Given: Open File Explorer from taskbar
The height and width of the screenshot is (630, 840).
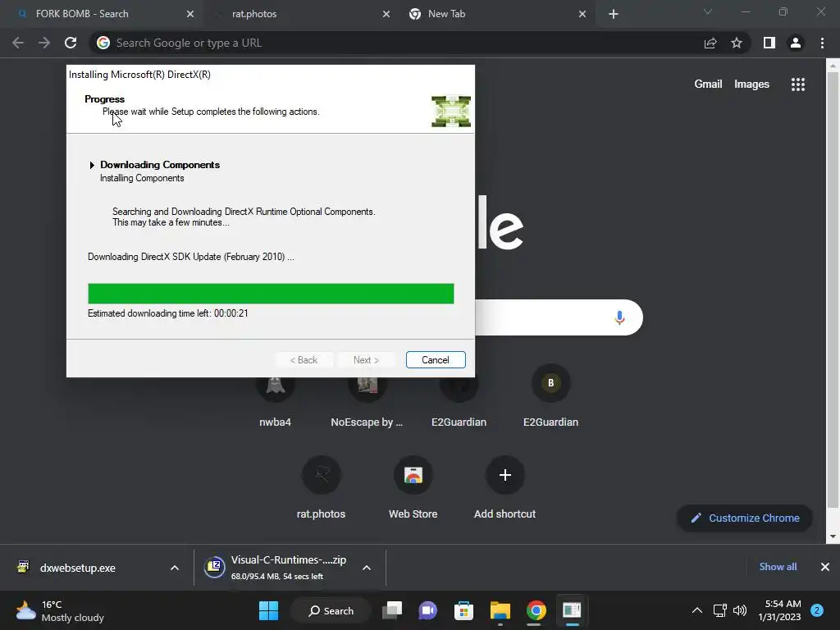Looking at the screenshot, I should tap(500, 610).
